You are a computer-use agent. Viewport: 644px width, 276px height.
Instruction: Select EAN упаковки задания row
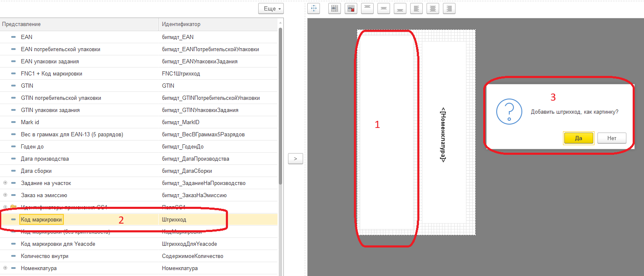tap(139, 61)
